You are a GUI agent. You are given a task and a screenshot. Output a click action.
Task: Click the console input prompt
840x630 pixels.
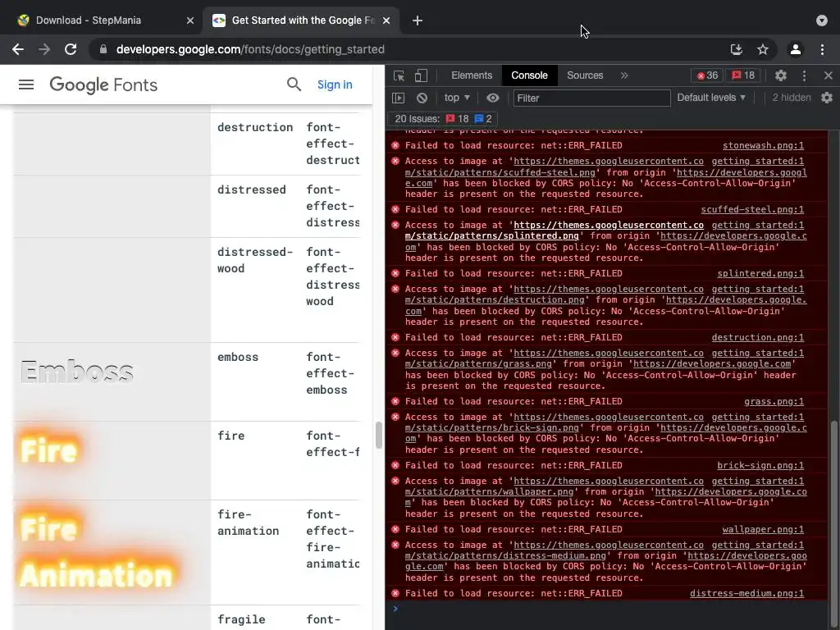click(x=610, y=609)
